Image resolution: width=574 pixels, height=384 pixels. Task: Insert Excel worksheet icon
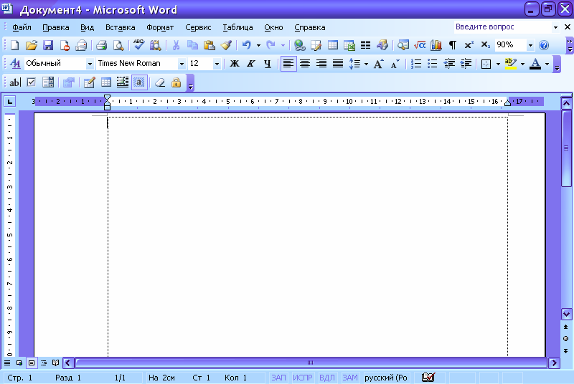[x=349, y=45]
